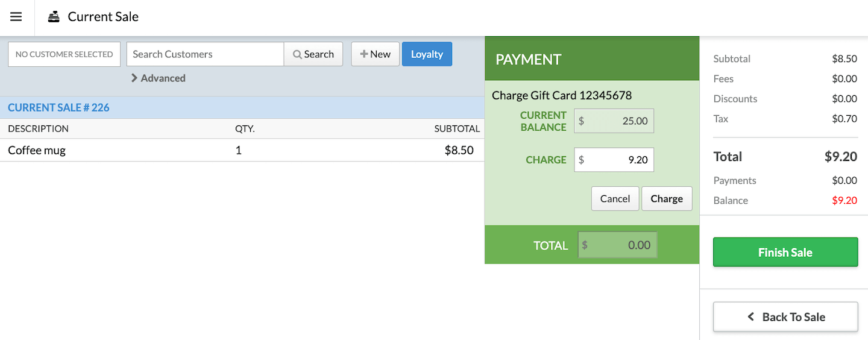Cancel the gift card payment
The width and height of the screenshot is (868, 340).
coord(615,199)
